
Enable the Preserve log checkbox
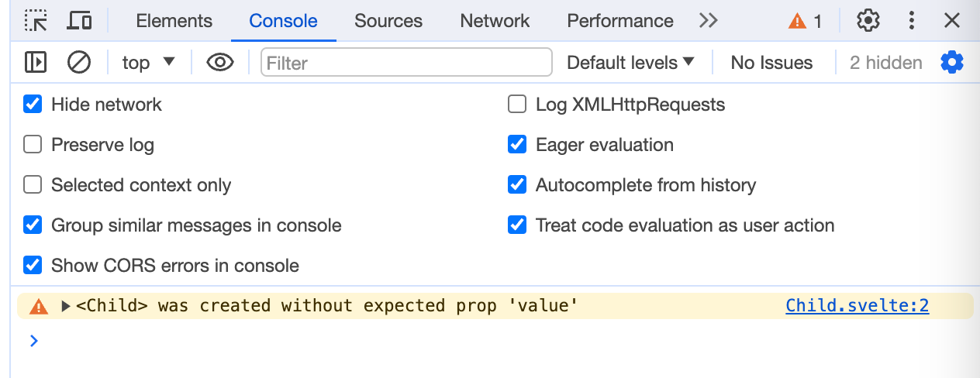(33, 145)
